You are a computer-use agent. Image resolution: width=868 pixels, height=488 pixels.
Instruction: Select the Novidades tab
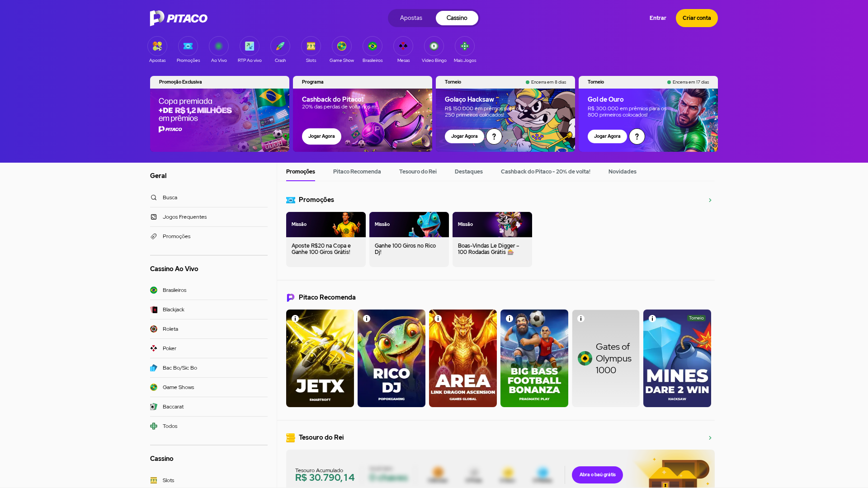tap(623, 172)
